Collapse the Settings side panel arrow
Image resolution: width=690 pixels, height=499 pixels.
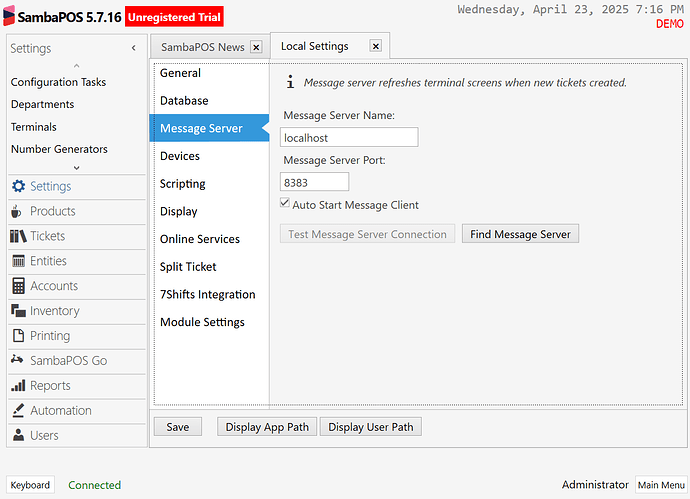[134, 48]
